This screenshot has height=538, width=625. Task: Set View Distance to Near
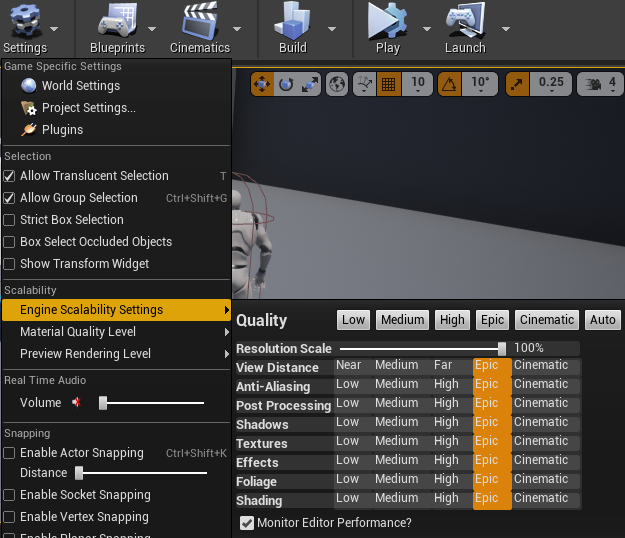coord(353,365)
